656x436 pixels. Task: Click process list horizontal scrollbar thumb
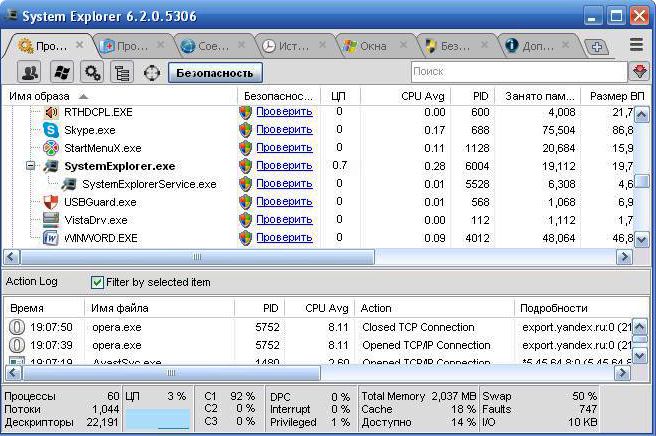[197, 257]
